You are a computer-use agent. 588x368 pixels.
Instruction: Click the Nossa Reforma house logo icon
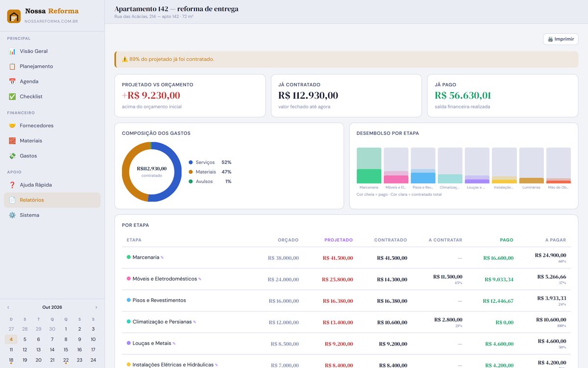click(14, 16)
